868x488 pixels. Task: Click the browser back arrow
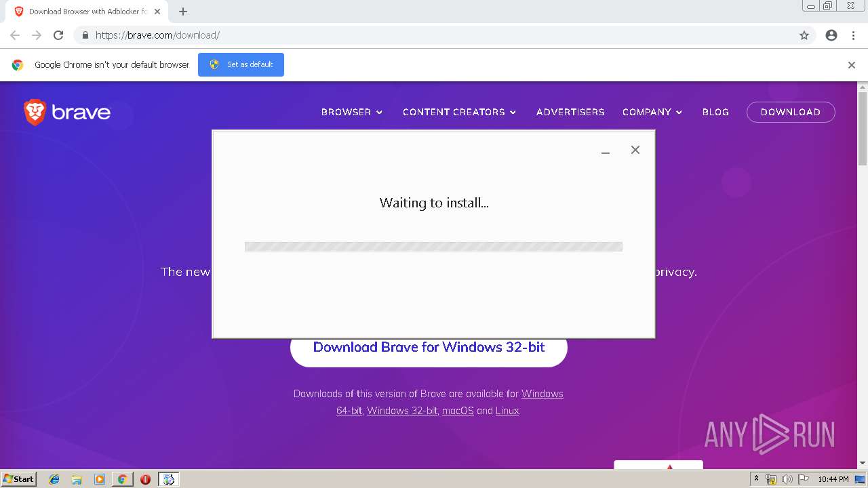pos(15,35)
